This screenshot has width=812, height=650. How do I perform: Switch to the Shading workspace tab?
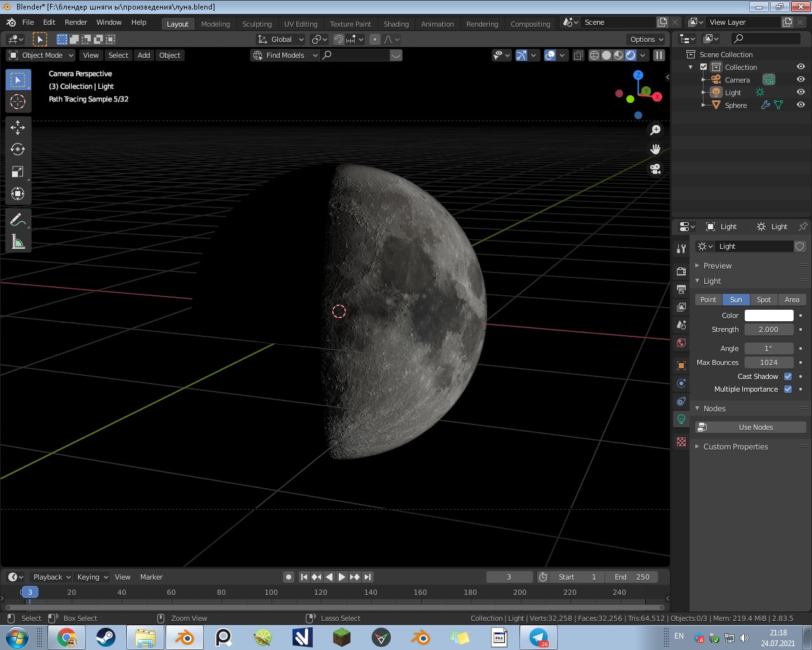tap(396, 24)
